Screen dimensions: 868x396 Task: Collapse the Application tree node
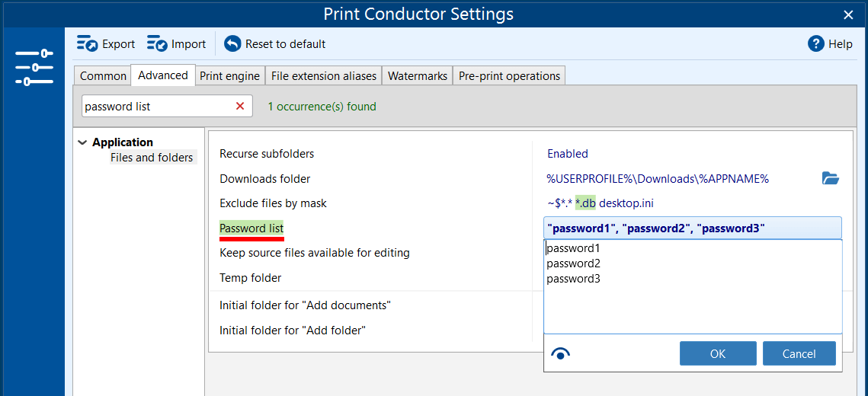pos(82,142)
